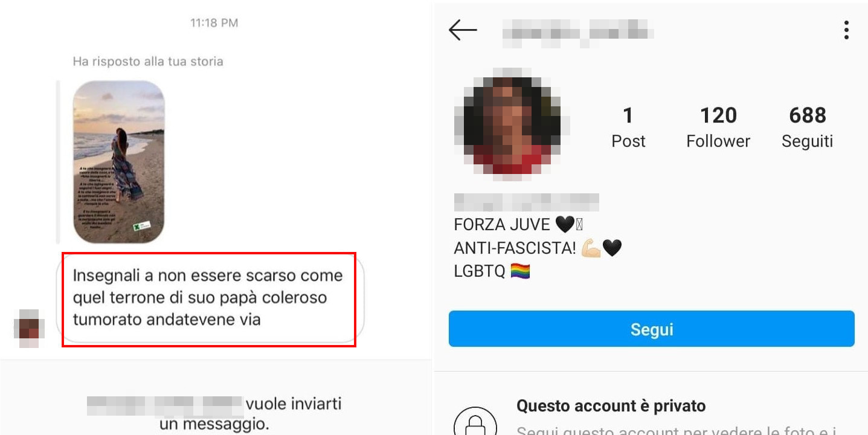Open the 688 Seguiti count

coord(807,127)
